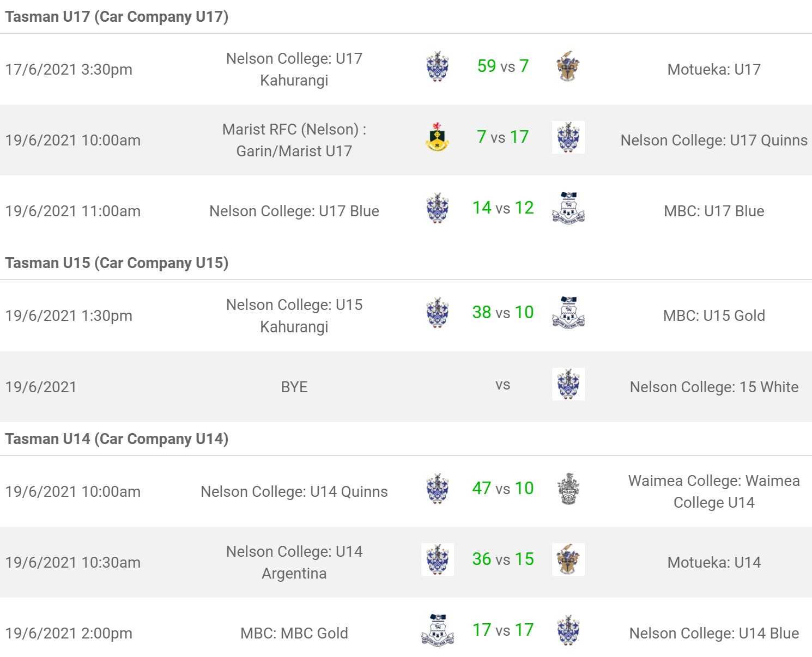
Task: Click Motueka crest in 59 vs 7 match
Action: [568, 66]
